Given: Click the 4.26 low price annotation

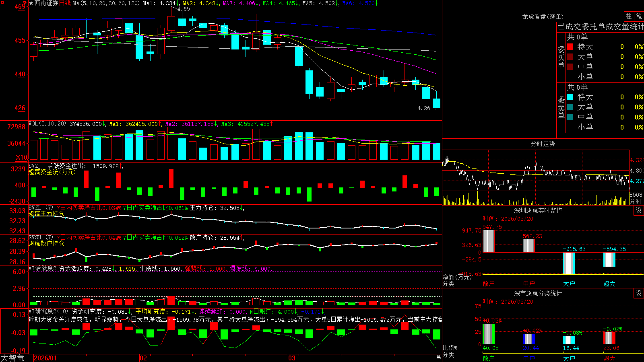Looking at the screenshot, I should (424, 108).
